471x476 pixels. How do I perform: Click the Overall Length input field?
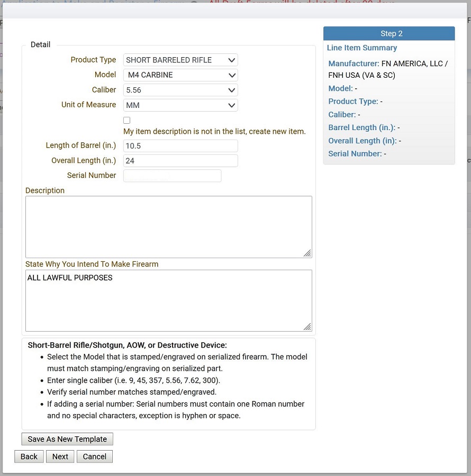[x=180, y=161]
